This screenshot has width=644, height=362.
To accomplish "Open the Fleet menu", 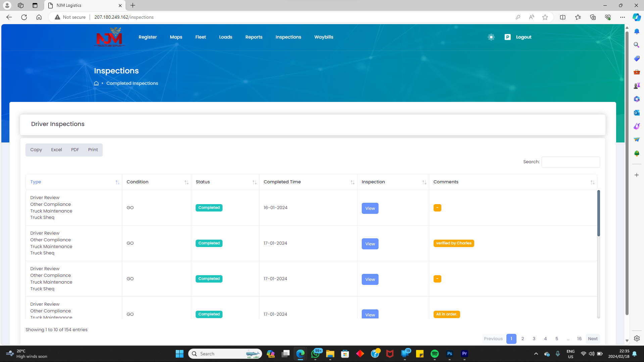I will (200, 37).
